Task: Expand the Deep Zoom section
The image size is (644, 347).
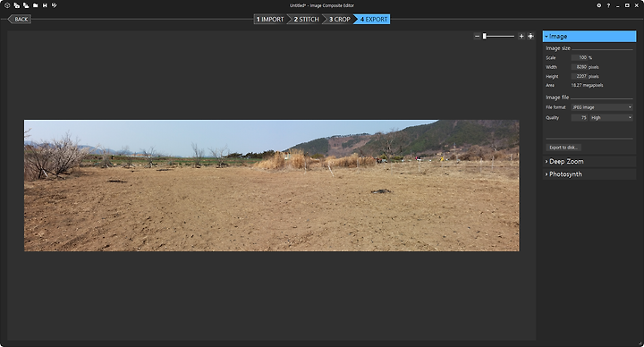Action: click(589, 161)
